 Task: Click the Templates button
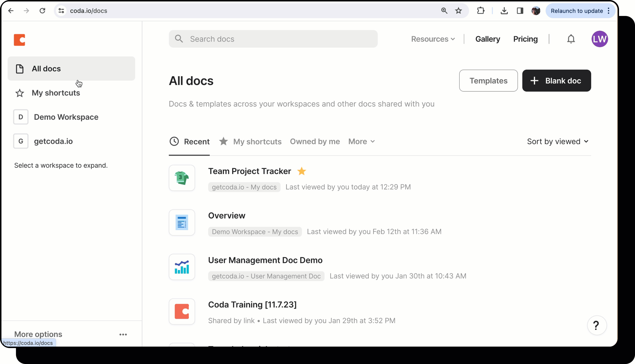click(488, 81)
